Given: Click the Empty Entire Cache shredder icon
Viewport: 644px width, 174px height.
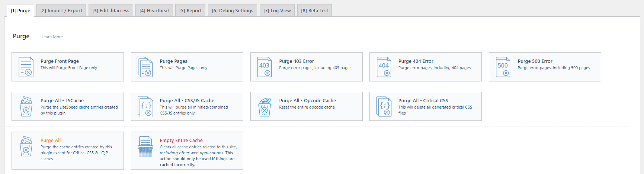Looking at the screenshot, I should (x=145, y=146).
